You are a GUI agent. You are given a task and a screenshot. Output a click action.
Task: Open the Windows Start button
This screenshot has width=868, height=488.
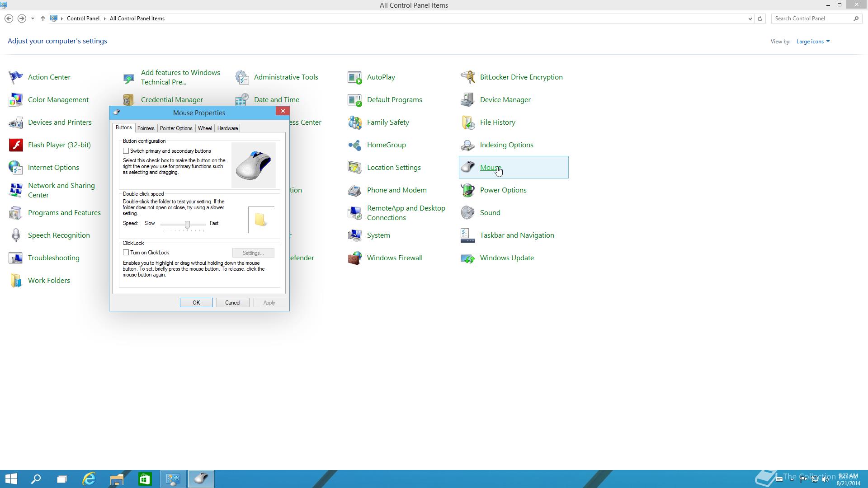(11, 479)
